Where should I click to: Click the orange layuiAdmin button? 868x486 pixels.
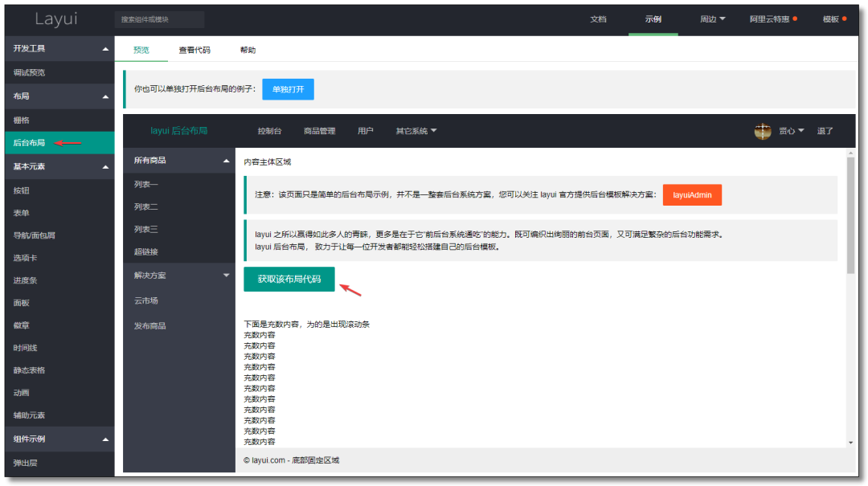(x=692, y=195)
